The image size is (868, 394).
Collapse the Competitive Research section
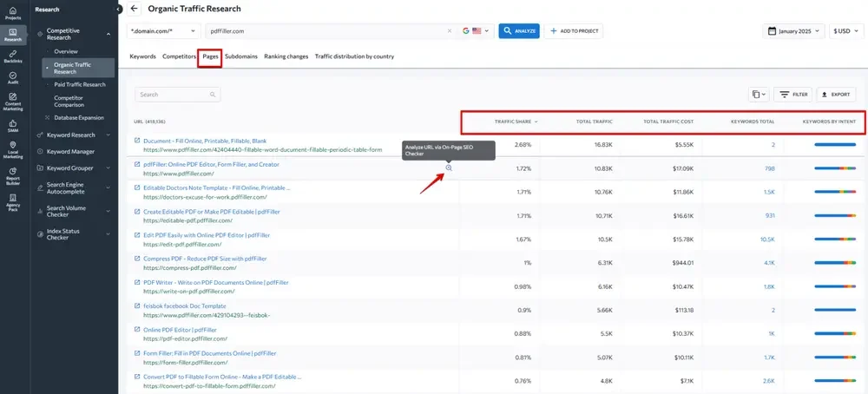[x=108, y=35]
